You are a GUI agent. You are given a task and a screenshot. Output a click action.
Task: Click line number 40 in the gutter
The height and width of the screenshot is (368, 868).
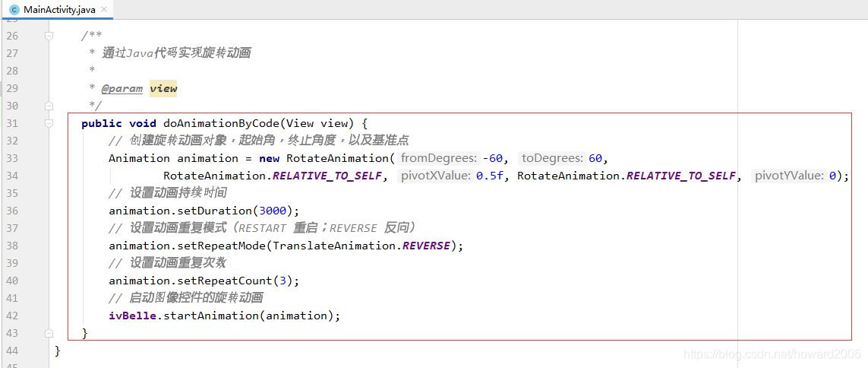click(12, 281)
